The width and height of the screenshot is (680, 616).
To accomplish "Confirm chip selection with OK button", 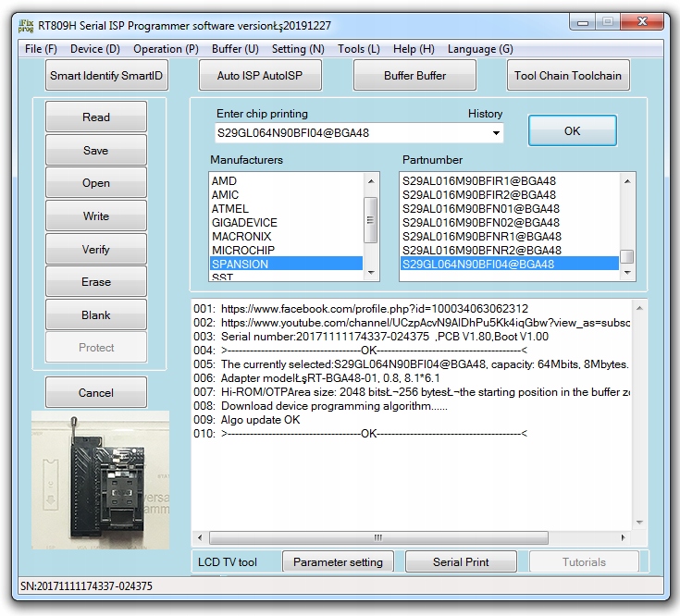I will point(572,131).
